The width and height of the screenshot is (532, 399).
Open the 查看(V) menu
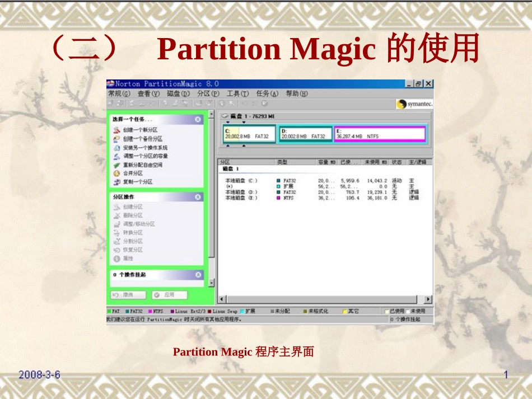[x=148, y=93]
